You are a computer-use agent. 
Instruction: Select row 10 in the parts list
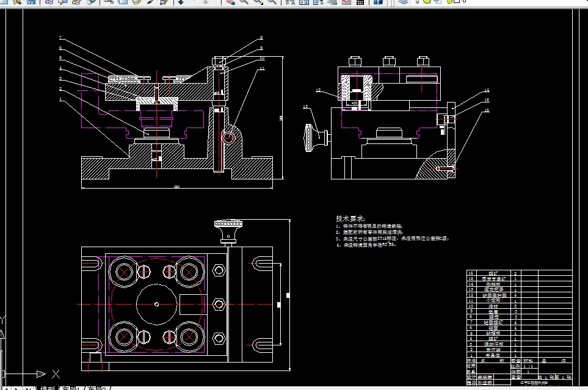point(520,306)
